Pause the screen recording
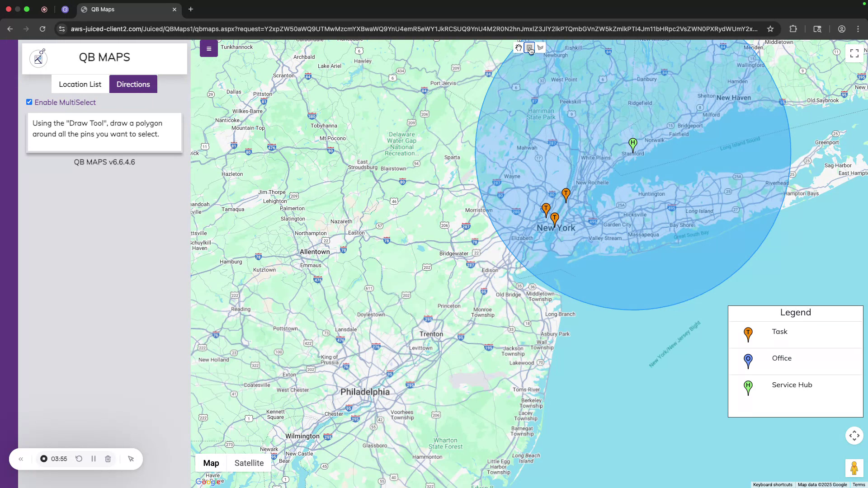The width and height of the screenshot is (868, 488). [x=94, y=459]
